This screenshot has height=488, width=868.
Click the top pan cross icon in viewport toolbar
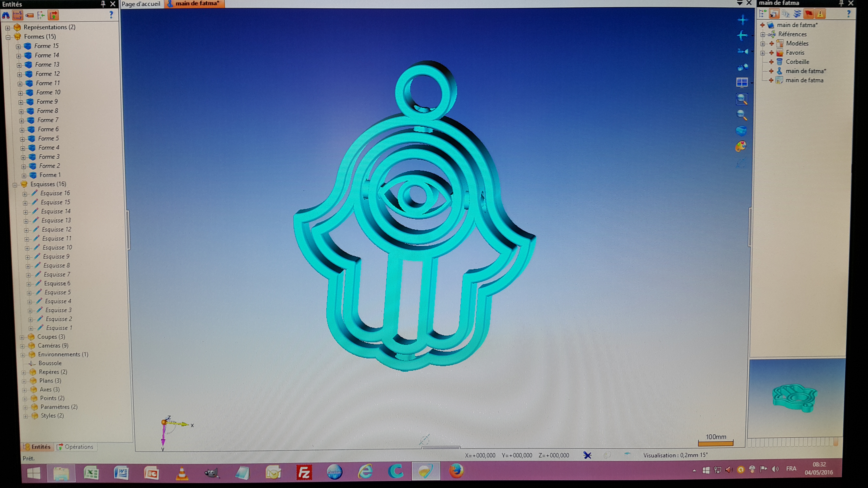point(742,20)
